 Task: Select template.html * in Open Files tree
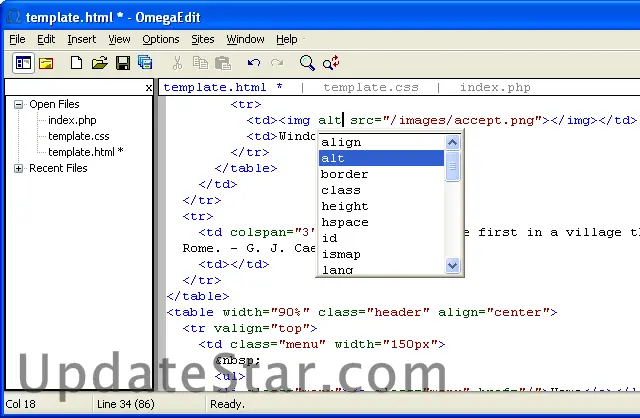point(86,152)
